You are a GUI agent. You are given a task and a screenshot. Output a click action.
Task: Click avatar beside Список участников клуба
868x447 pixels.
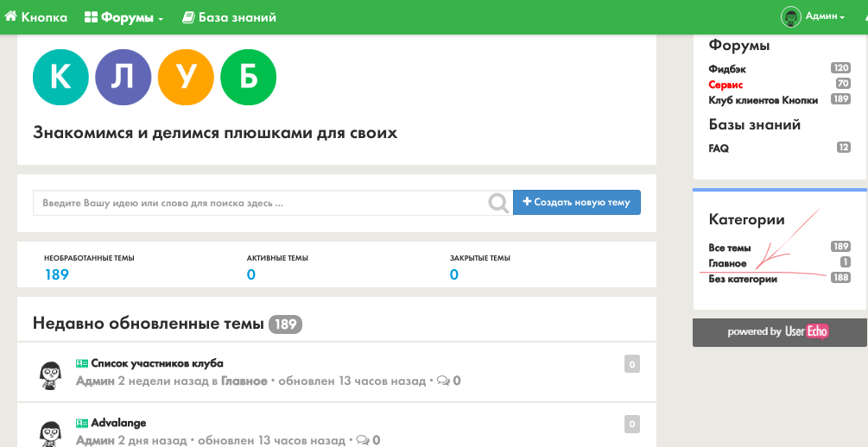[52, 373]
